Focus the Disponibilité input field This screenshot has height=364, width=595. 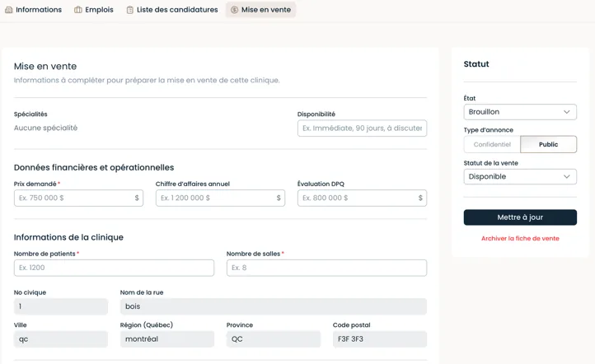tap(362, 128)
